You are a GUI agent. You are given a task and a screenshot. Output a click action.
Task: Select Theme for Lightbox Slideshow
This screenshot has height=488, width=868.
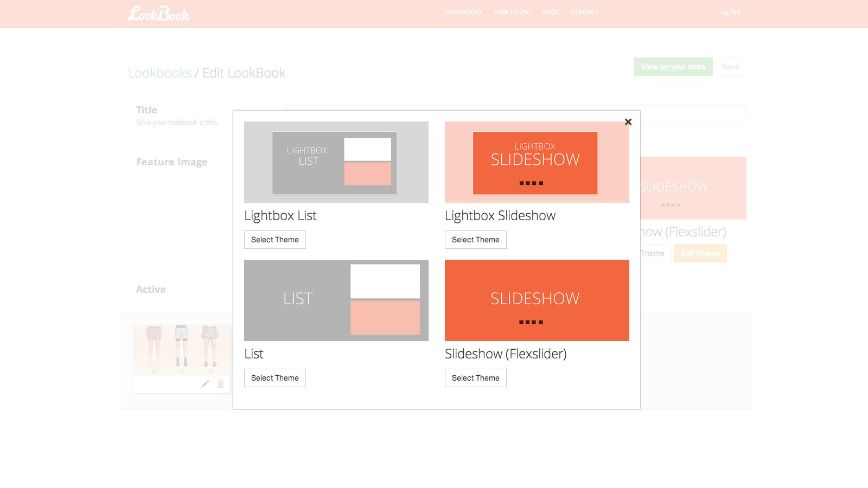pos(475,239)
